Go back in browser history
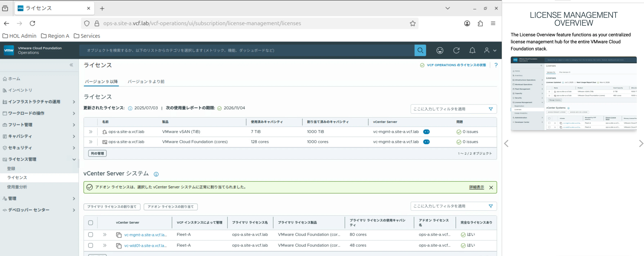 point(6,23)
